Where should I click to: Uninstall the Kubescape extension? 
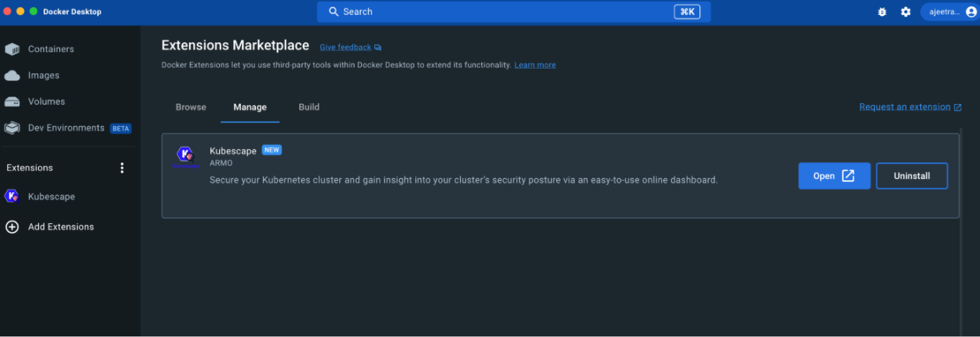click(912, 176)
